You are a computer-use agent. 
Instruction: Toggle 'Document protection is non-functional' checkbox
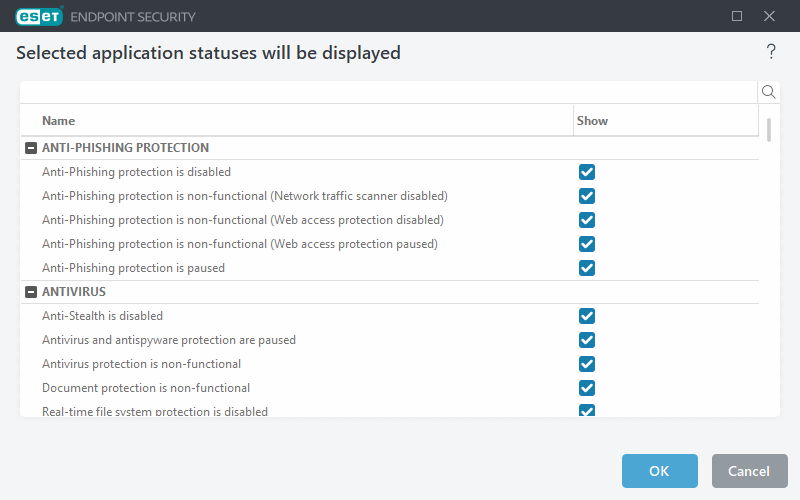click(x=587, y=388)
